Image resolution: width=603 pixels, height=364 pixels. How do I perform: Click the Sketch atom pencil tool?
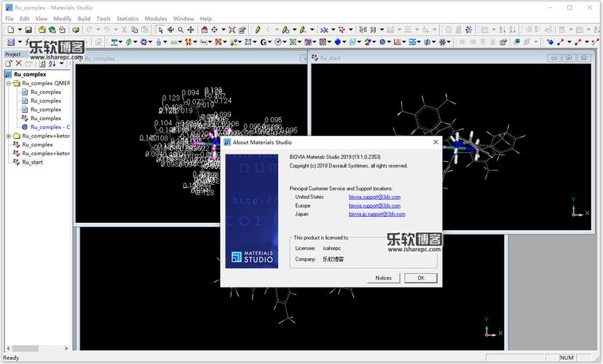[257, 30]
